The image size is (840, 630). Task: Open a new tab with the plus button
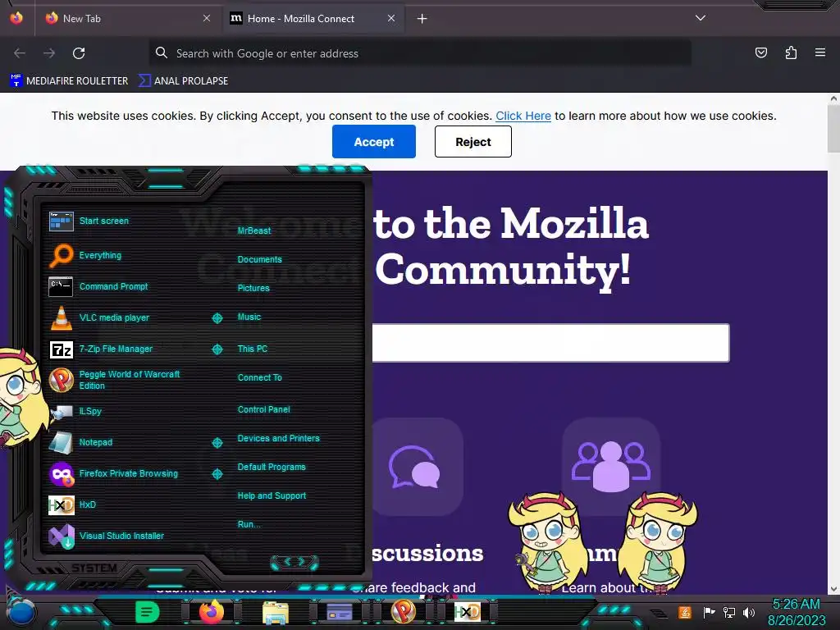tap(422, 18)
